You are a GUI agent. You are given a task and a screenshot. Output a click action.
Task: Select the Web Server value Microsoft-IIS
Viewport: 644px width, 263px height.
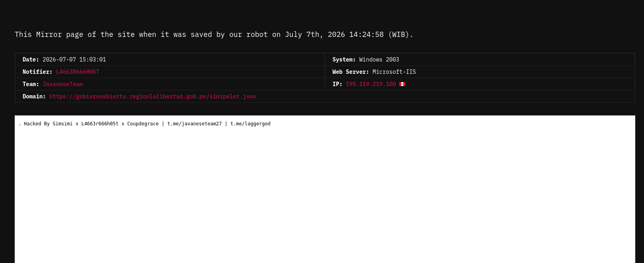394,72
